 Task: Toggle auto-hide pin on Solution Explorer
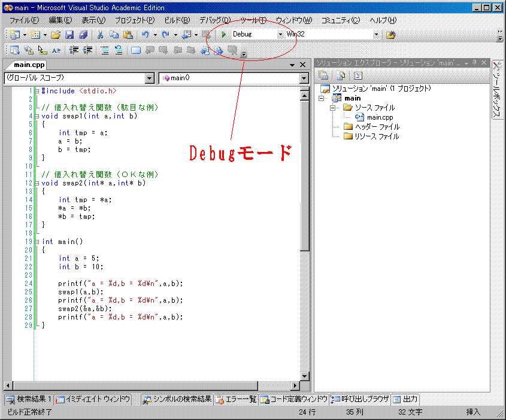(x=475, y=63)
